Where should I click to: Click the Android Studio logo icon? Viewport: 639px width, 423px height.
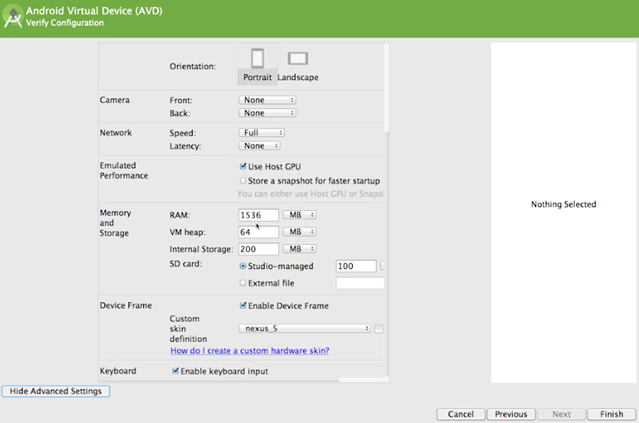click(13, 17)
